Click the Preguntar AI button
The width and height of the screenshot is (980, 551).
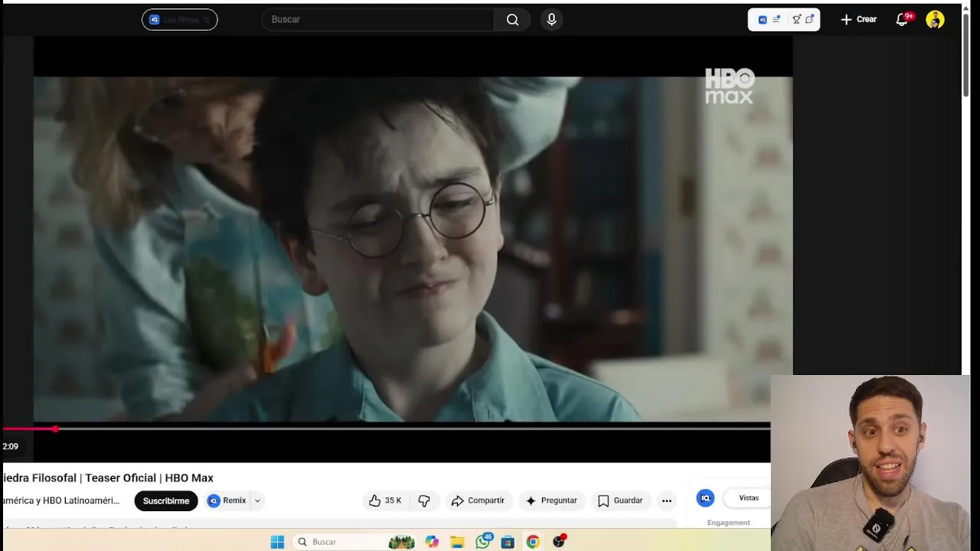point(551,500)
